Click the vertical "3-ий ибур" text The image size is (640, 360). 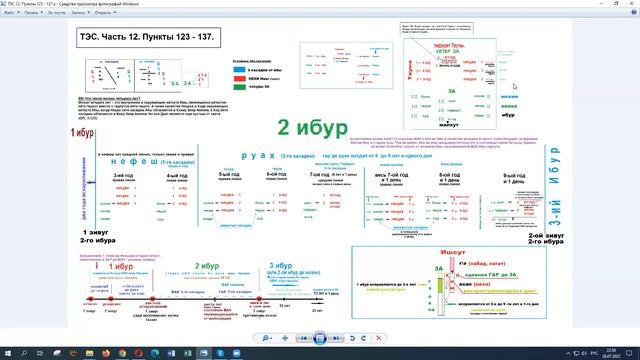click(x=554, y=186)
